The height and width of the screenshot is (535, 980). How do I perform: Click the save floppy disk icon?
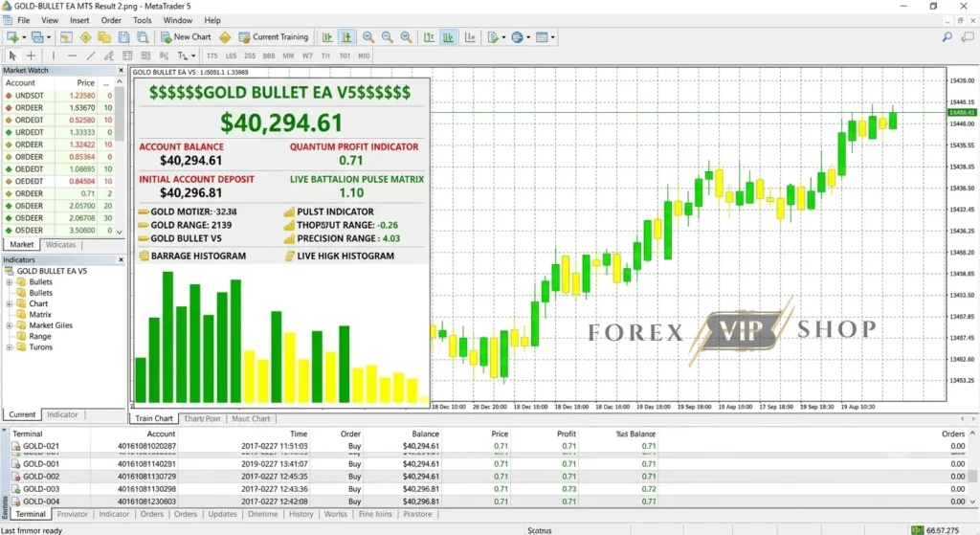point(123,37)
